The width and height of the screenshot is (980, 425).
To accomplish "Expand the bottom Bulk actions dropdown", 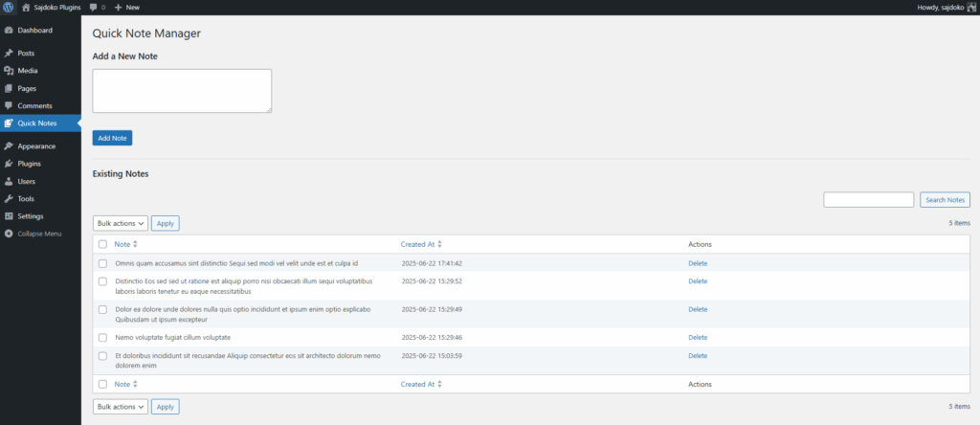I will click(x=121, y=407).
